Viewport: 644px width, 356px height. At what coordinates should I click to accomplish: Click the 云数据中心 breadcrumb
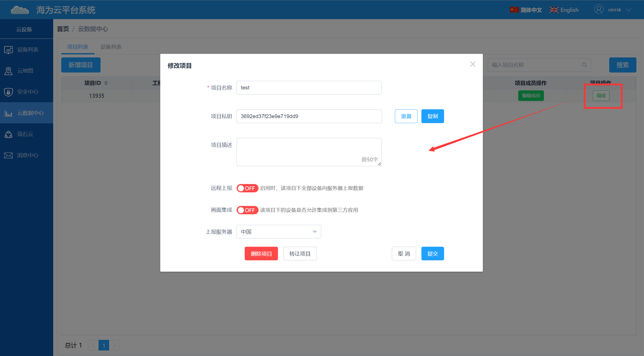93,29
